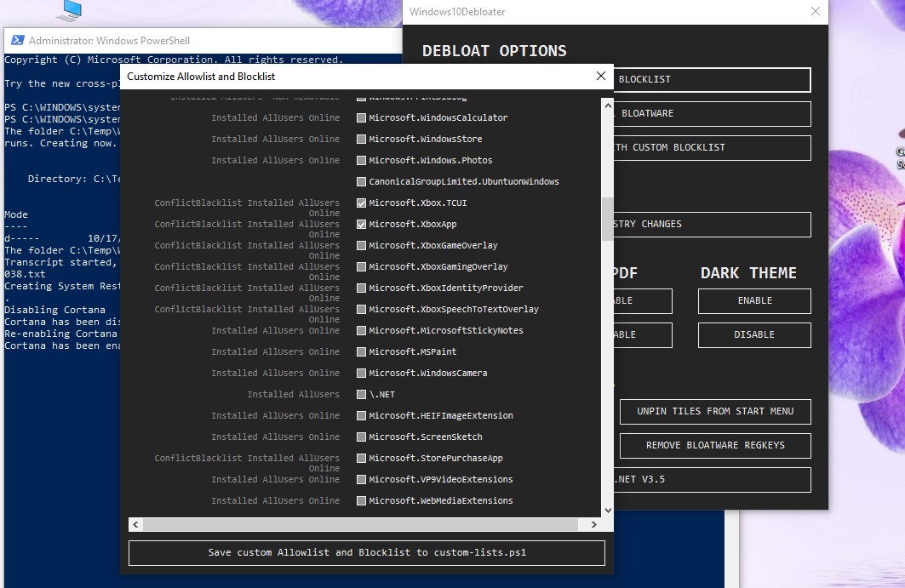Click the vertical scrollbar thumb in list

pos(608,220)
